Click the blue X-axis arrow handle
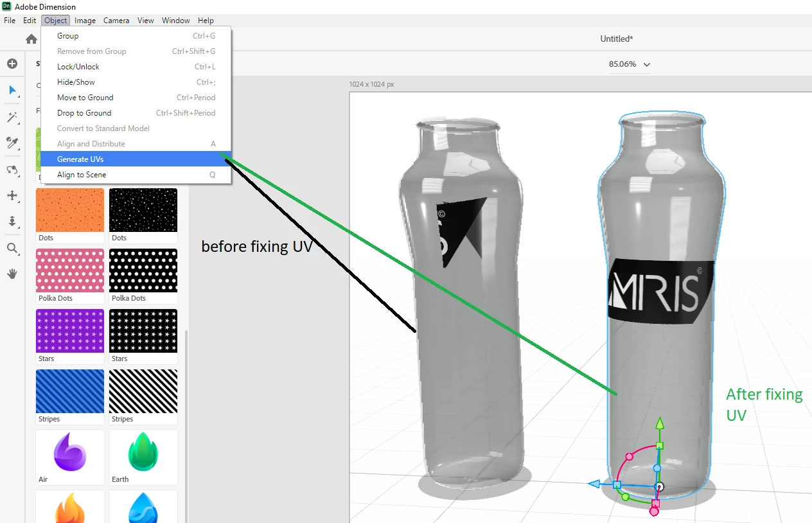812x523 pixels. point(594,484)
